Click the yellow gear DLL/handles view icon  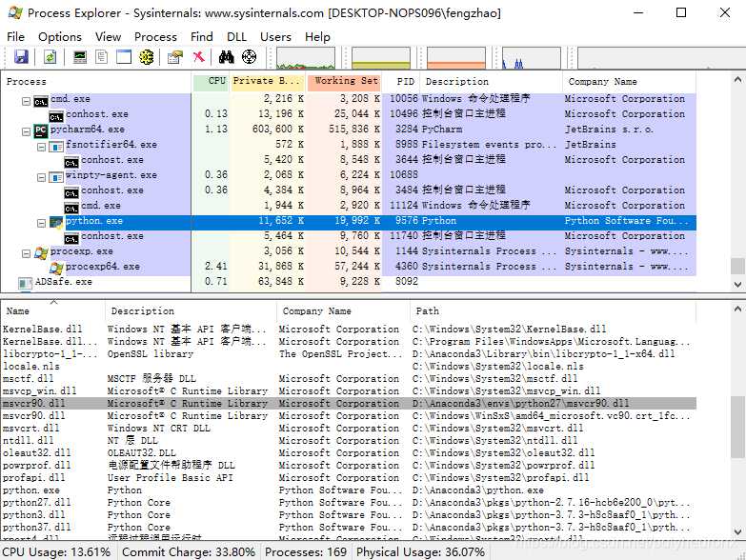click(x=146, y=57)
